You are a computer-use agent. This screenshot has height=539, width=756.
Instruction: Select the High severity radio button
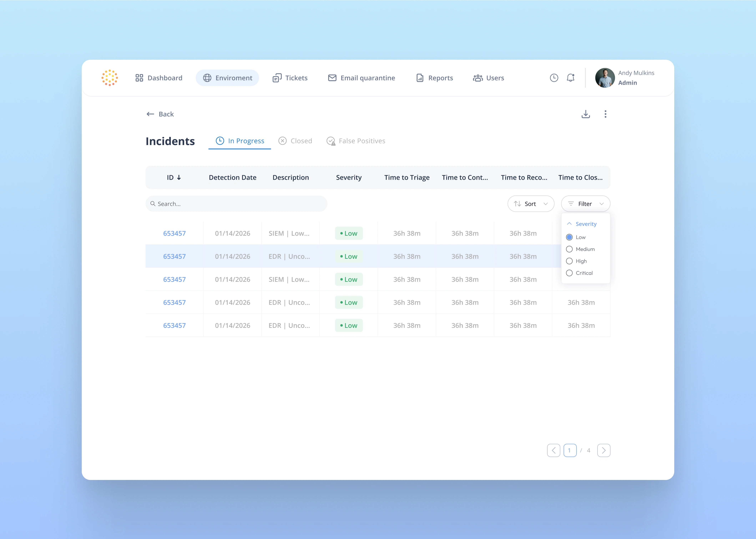[569, 261]
